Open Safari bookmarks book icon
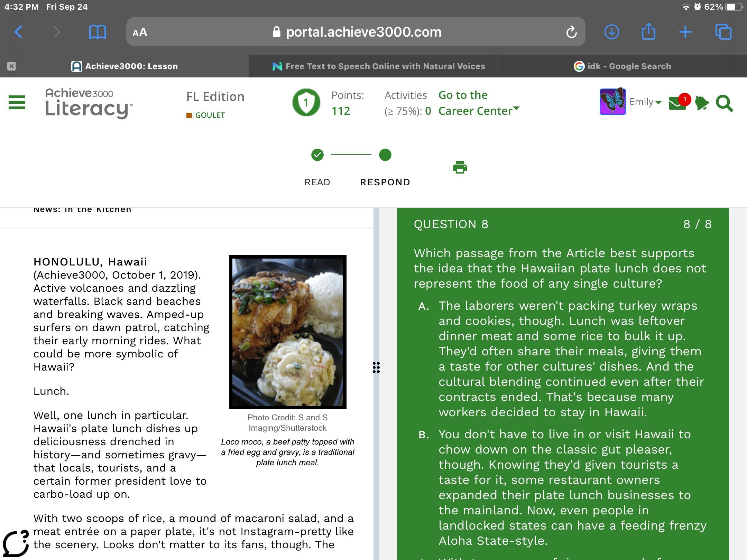Screen dimensions: 747x560 click(x=97, y=32)
